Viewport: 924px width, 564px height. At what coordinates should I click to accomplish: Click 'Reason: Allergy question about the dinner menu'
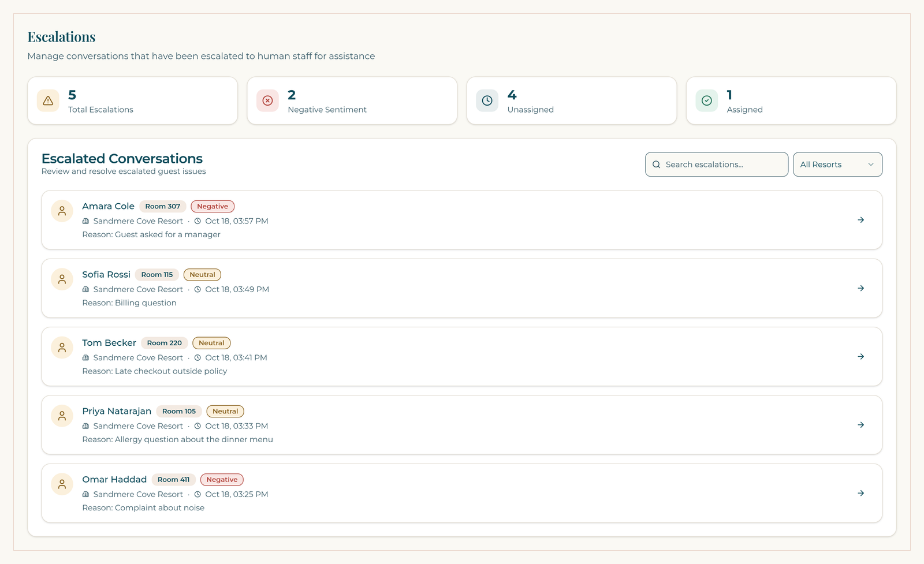click(x=177, y=439)
